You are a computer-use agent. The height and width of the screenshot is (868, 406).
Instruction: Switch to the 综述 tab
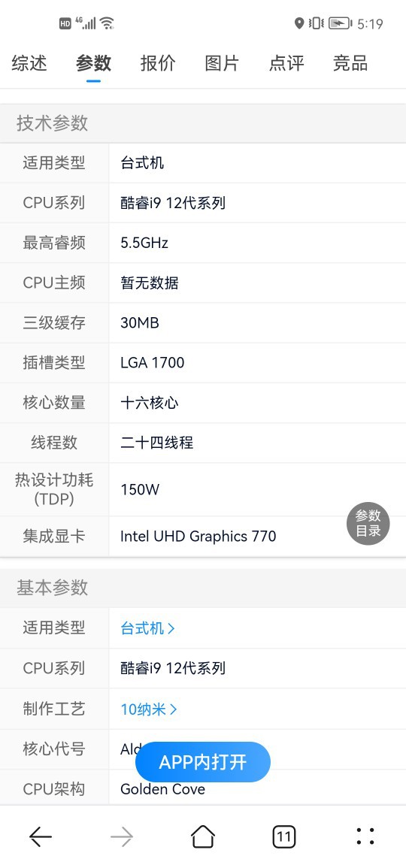[29, 63]
